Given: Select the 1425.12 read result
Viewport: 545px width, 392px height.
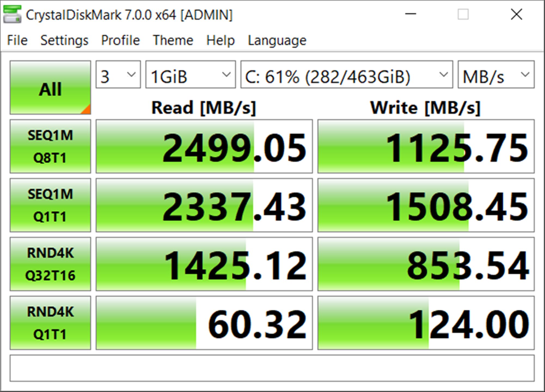Looking at the screenshot, I should [x=204, y=264].
